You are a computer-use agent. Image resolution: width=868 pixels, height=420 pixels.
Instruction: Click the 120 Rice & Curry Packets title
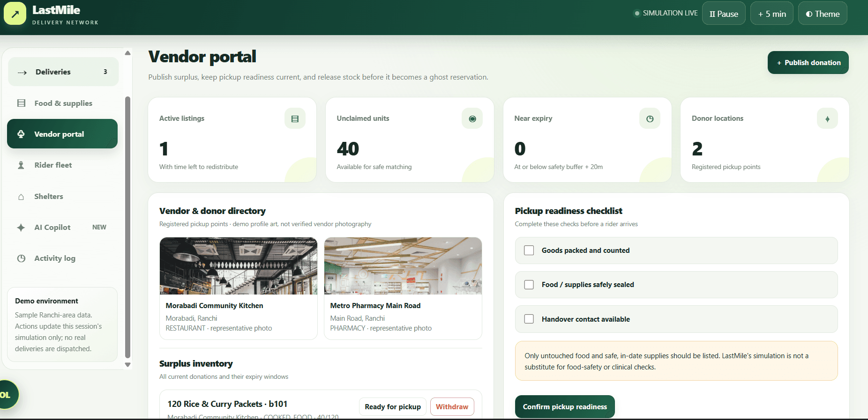227,404
